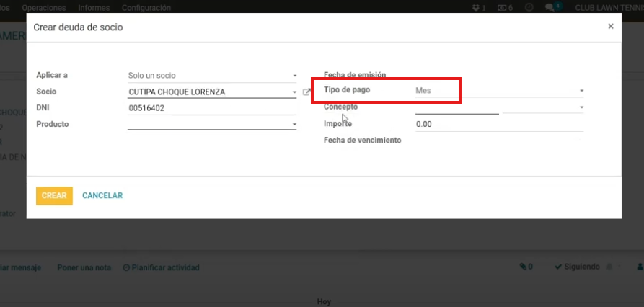Click the Mes value in Tipo de pago

tap(423, 90)
